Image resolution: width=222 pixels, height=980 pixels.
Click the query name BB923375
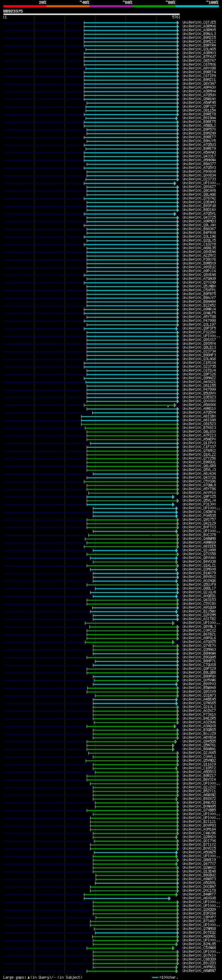click(13, 11)
